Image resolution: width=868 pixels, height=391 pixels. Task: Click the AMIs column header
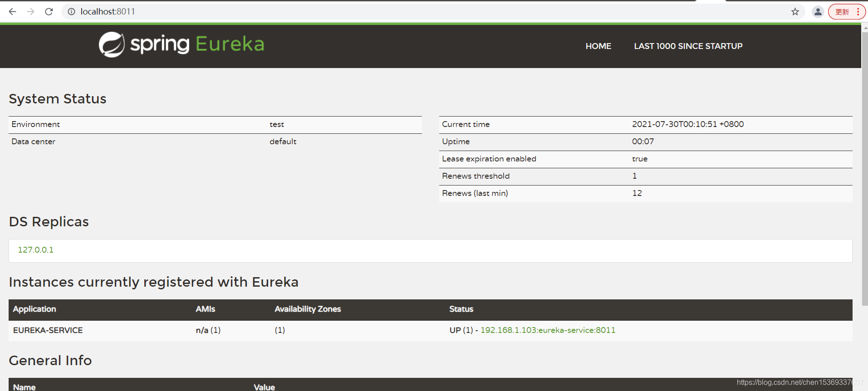click(x=205, y=309)
